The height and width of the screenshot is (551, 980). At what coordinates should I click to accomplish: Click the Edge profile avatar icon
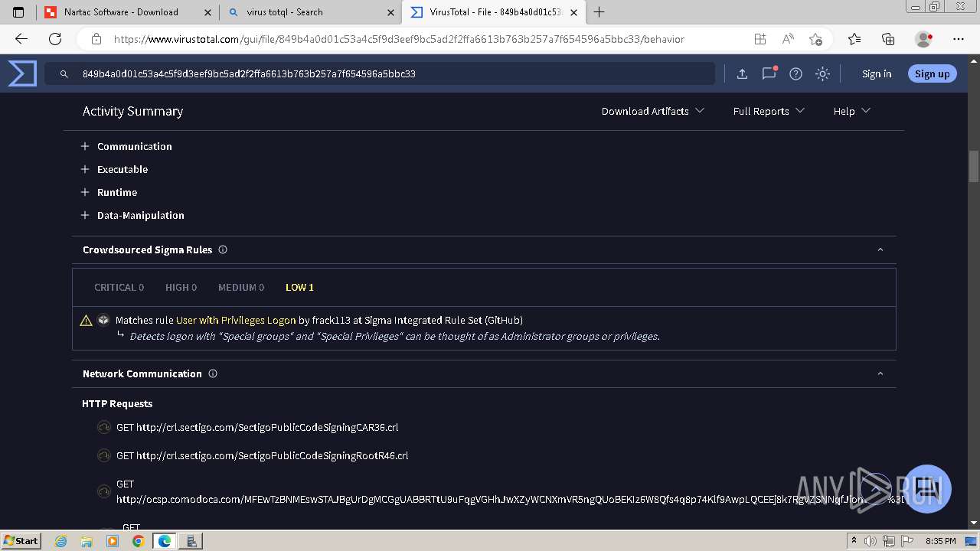pos(924,39)
